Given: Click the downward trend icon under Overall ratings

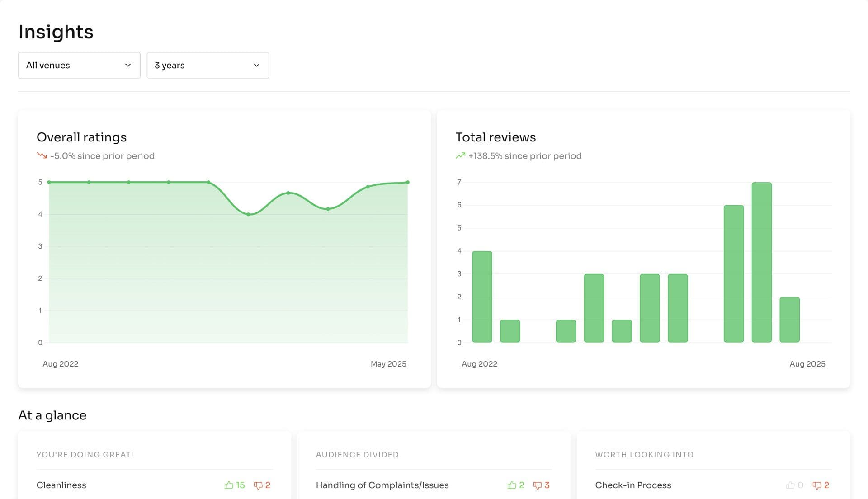Looking at the screenshot, I should pyautogui.click(x=42, y=155).
